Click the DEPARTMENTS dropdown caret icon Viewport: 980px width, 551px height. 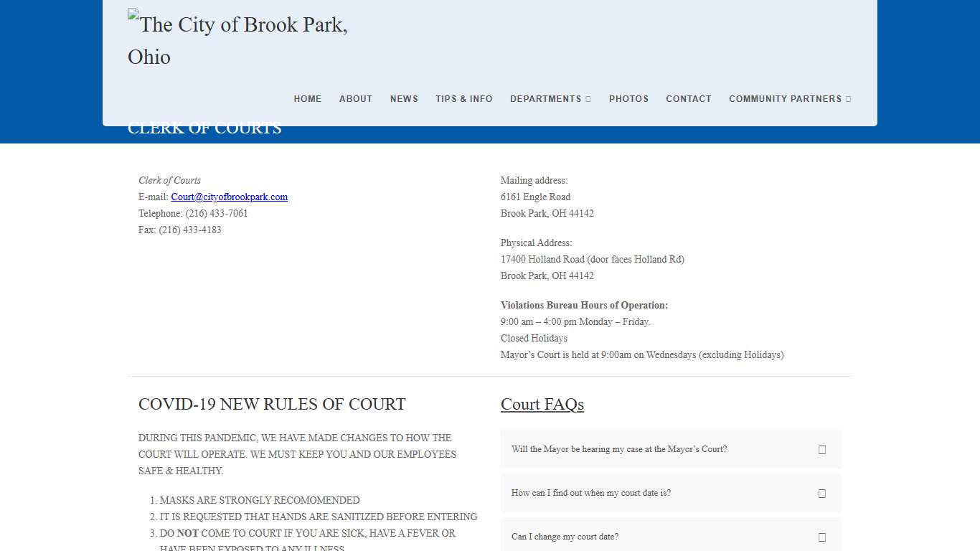588,99
